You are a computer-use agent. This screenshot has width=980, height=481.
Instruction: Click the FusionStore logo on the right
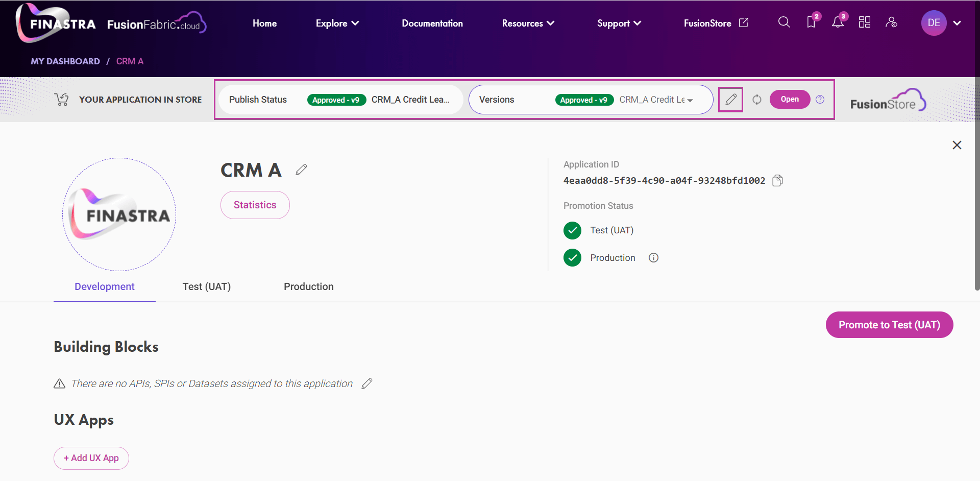coord(888,100)
